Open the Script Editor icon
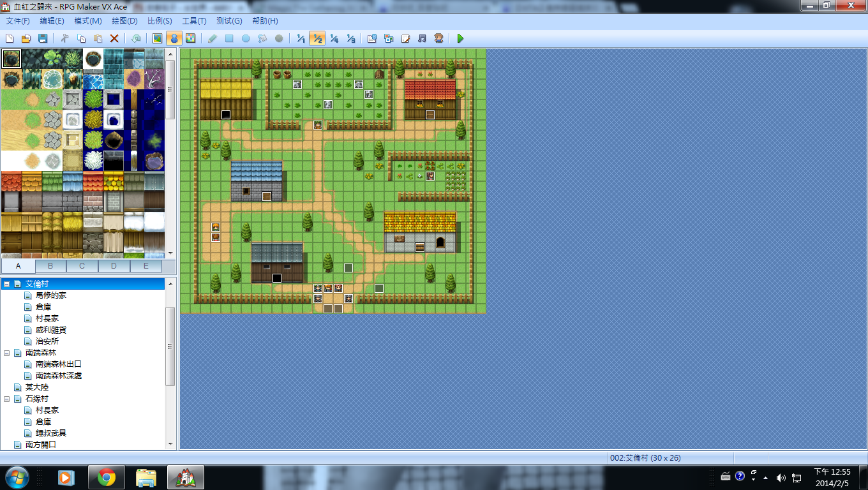Image resolution: width=868 pixels, height=490 pixels. (405, 38)
